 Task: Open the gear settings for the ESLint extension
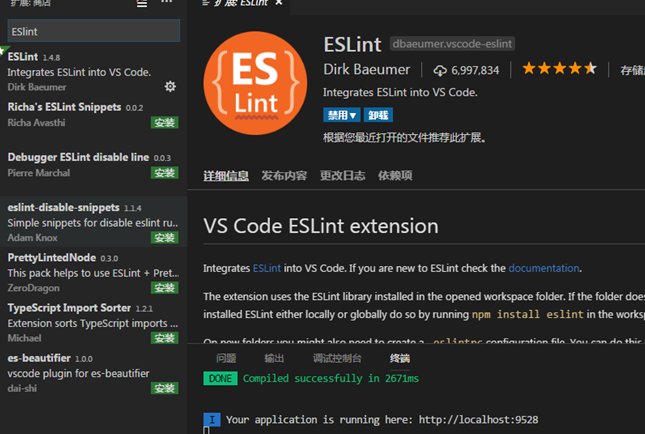tap(170, 86)
